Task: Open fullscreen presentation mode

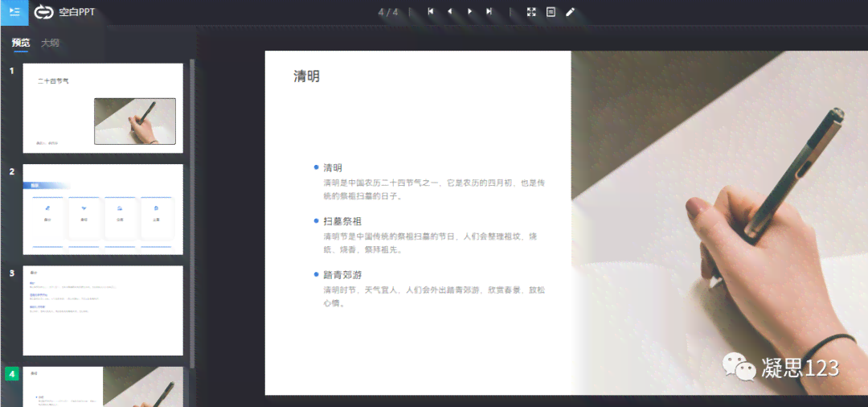Action: (531, 11)
